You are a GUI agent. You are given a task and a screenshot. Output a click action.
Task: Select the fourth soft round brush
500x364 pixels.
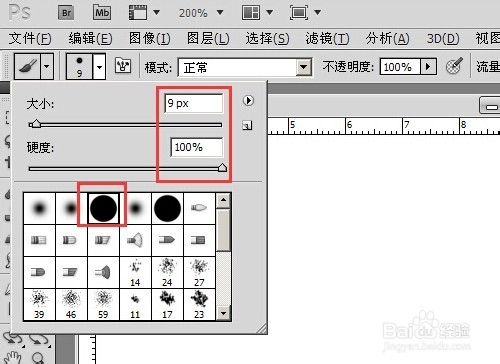[x=135, y=208]
